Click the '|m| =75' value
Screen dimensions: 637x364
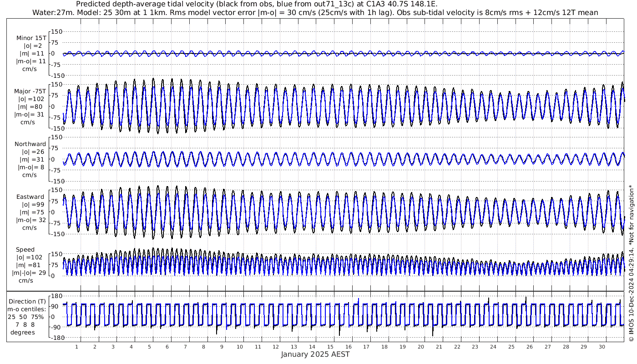pyautogui.click(x=31, y=212)
